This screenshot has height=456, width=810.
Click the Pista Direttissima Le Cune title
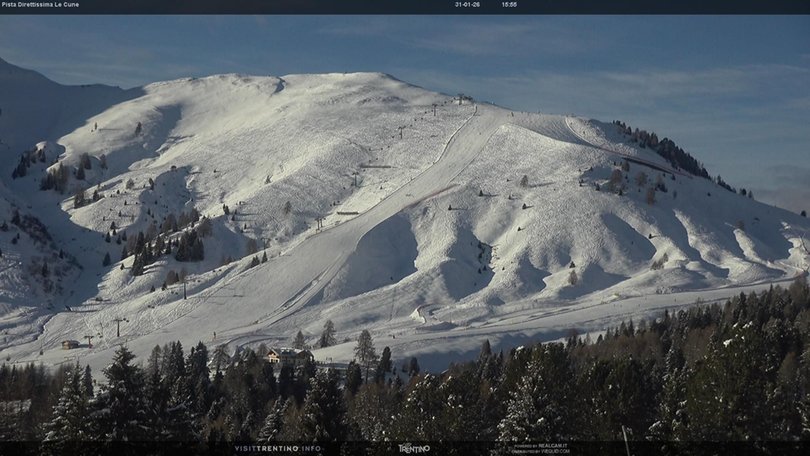point(40,5)
